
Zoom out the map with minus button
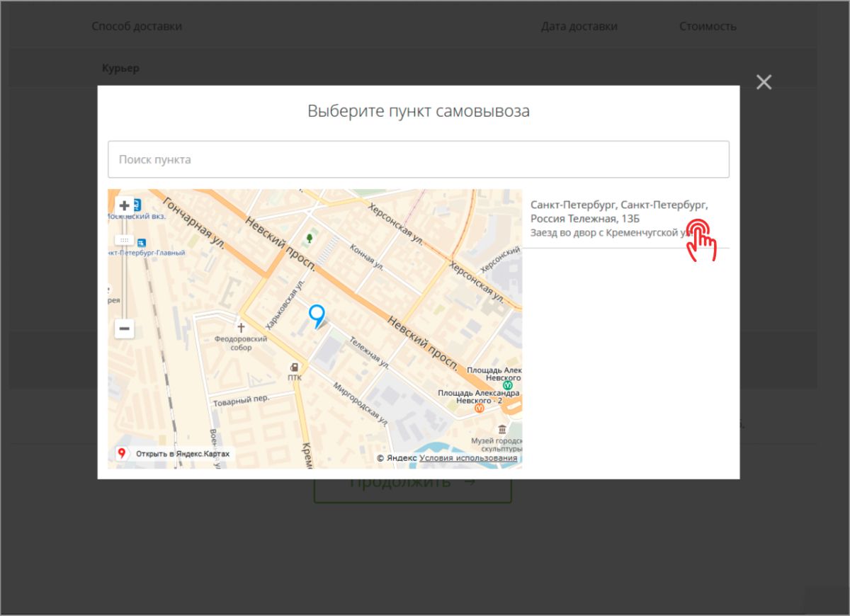pyautogui.click(x=125, y=329)
